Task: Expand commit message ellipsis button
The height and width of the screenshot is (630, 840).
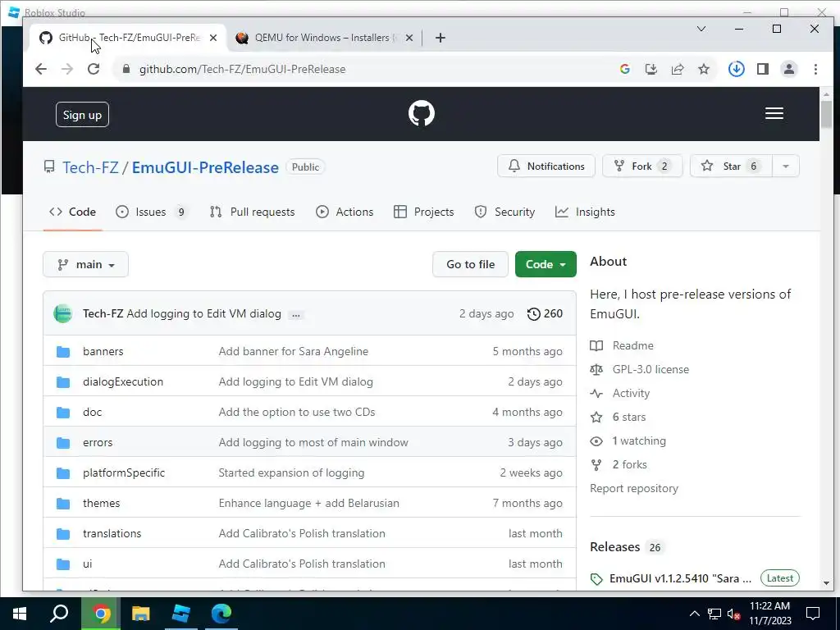Action: [x=295, y=315]
